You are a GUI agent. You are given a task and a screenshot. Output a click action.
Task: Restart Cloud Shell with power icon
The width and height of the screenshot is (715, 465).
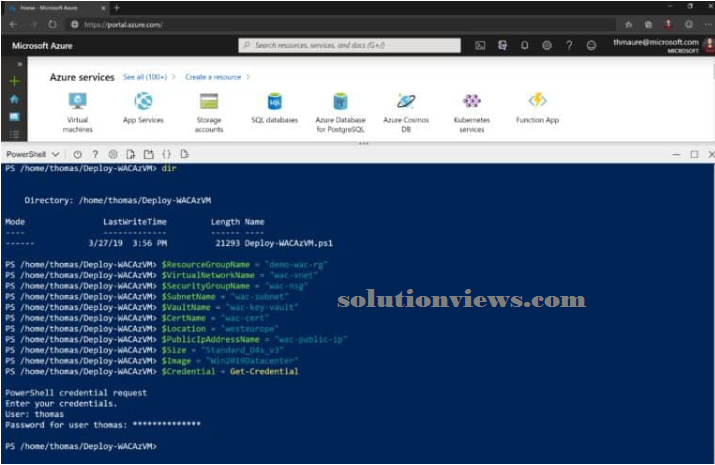pyautogui.click(x=78, y=155)
